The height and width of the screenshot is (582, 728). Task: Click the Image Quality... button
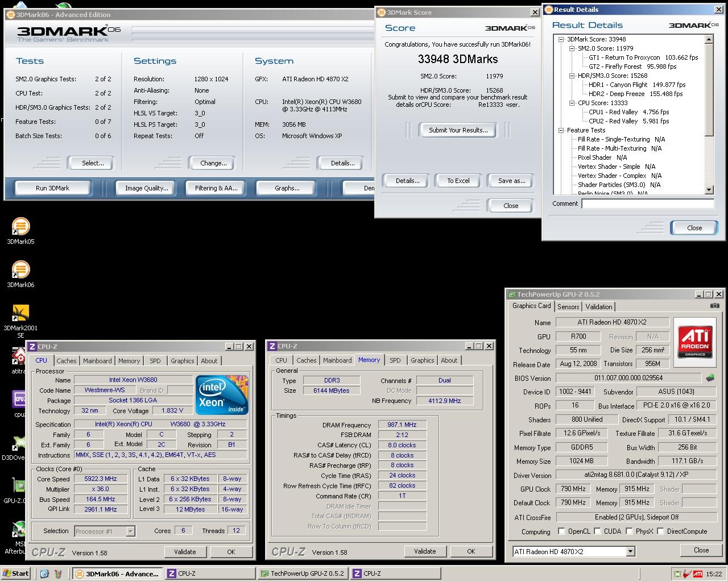point(147,188)
